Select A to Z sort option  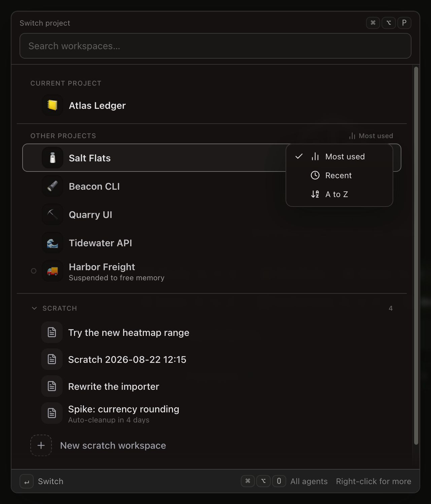pyautogui.click(x=339, y=194)
